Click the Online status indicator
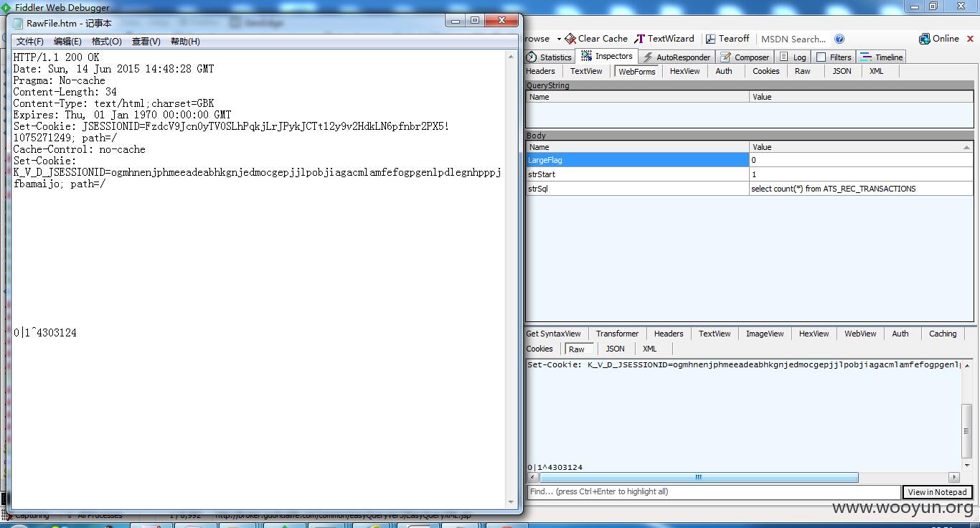 coord(939,39)
